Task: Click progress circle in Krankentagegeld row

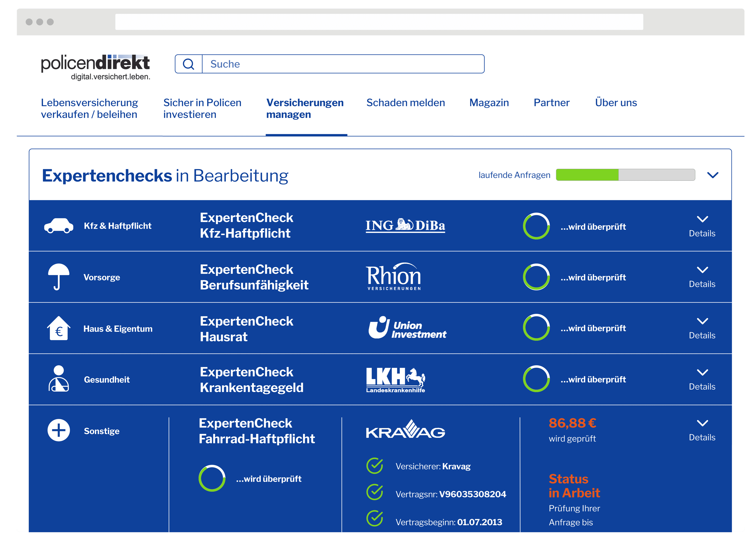Action: point(536,379)
